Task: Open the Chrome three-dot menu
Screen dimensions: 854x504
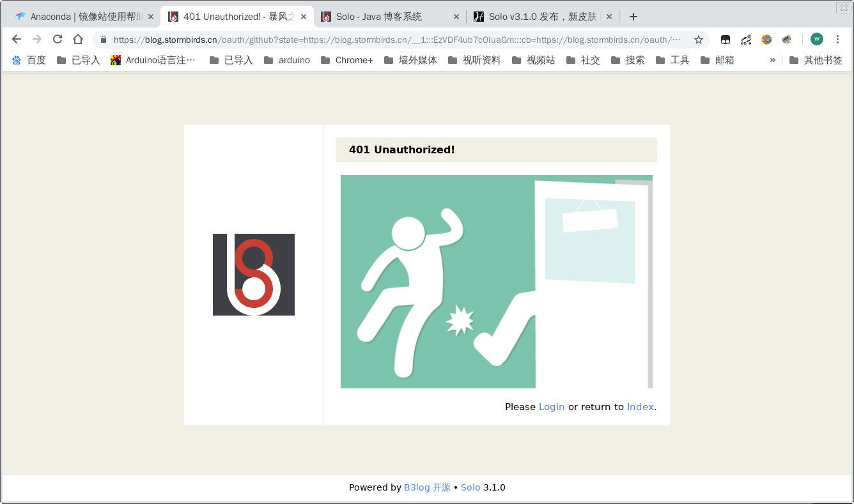Action: click(x=837, y=39)
